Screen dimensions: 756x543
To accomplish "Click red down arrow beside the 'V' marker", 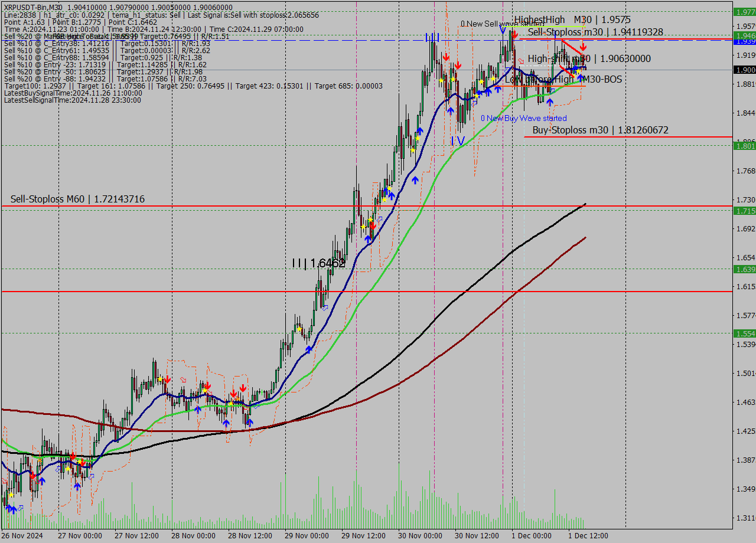I will point(515,35).
